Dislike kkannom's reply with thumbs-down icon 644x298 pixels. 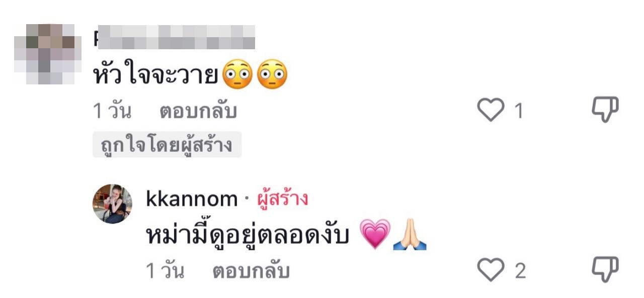pyautogui.click(x=605, y=270)
